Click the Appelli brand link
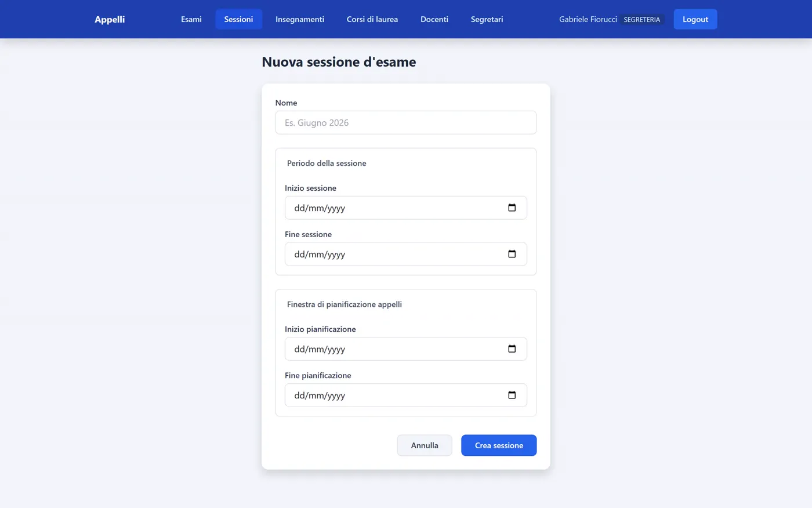Image resolution: width=812 pixels, height=508 pixels. pos(110,19)
